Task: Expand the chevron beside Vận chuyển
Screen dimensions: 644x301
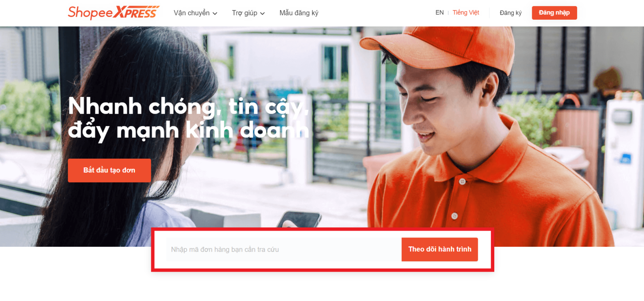Action: (x=215, y=13)
